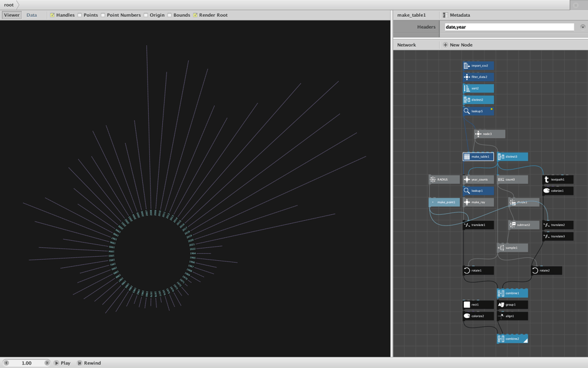
Task: Click the lookup5 magnifier node icon
Action: [466, 111]
